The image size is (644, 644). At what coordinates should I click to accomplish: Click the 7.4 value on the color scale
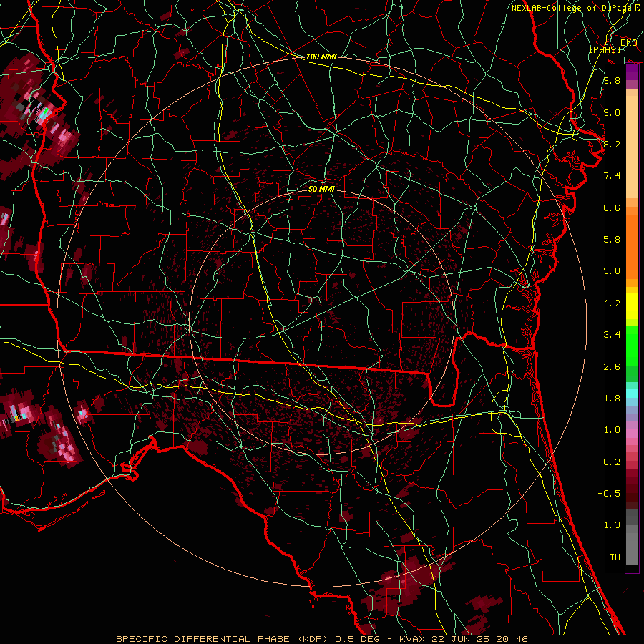coord(612,176)
